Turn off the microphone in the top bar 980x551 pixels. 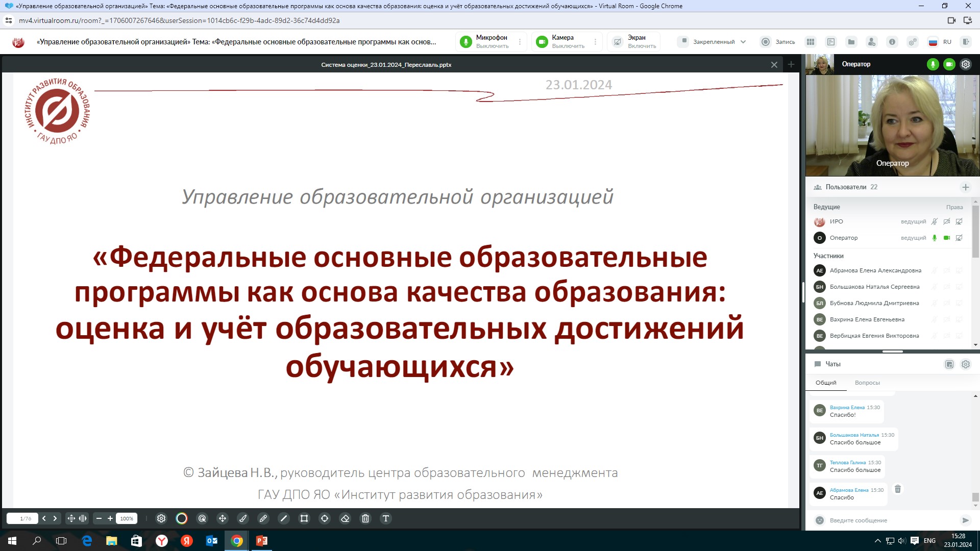pyautogui.click(x=484, y=42)
